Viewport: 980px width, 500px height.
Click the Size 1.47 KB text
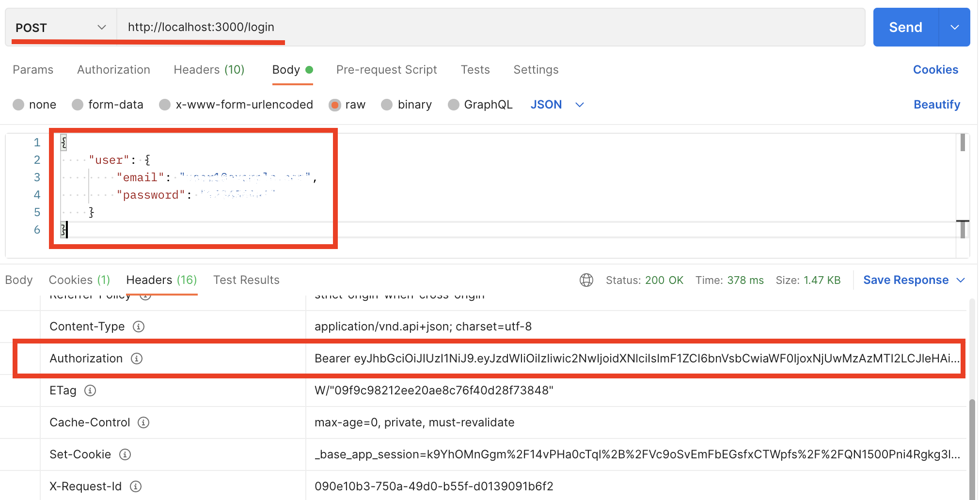click(808, 280)
